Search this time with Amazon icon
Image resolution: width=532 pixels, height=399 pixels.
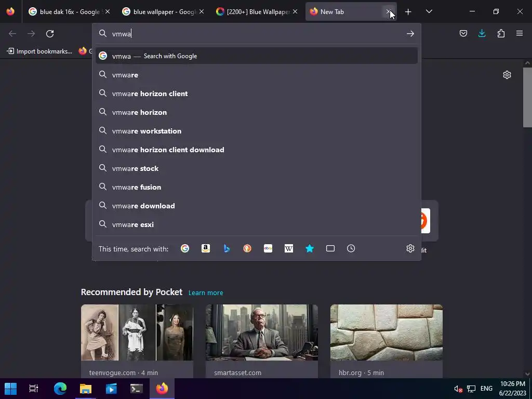point(206,248)
